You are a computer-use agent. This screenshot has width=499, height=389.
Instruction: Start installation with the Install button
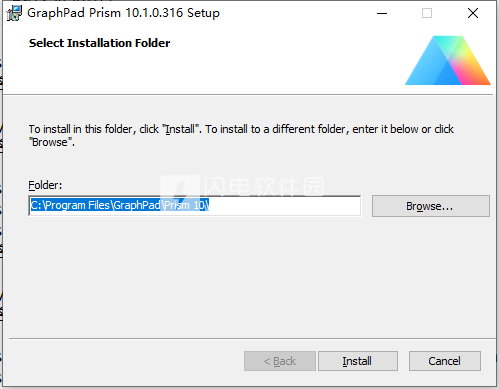[x=358, y=361]
